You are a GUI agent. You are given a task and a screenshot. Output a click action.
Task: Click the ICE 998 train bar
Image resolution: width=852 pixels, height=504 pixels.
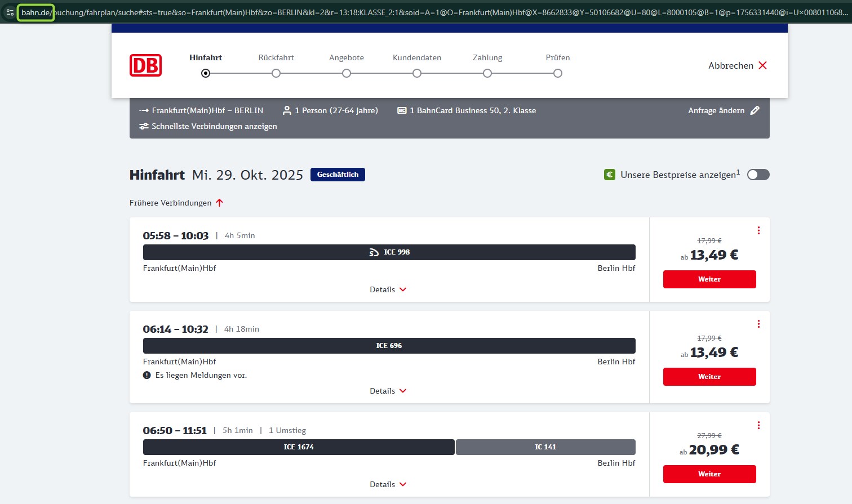(x=389, y=252)
